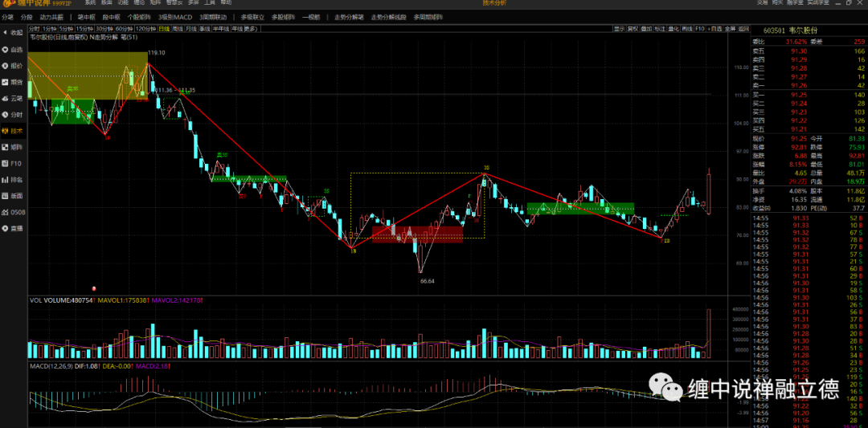Select the 个股矩阵 toolbar item
Screen dimensions: 868x428
coord(138,17)
